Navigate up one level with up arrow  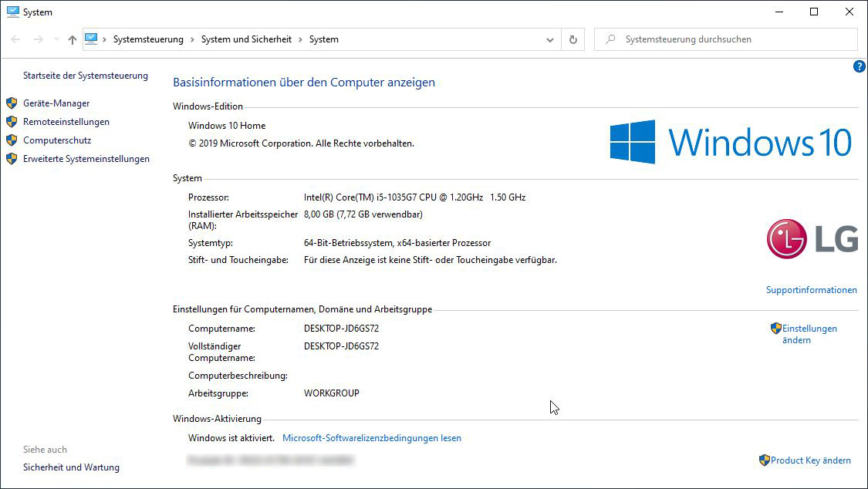coord(72,39)
